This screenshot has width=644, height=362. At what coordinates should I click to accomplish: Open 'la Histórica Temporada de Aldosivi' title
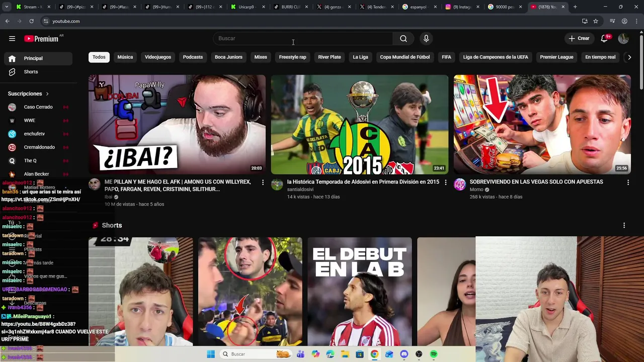(x=363, y=182)
